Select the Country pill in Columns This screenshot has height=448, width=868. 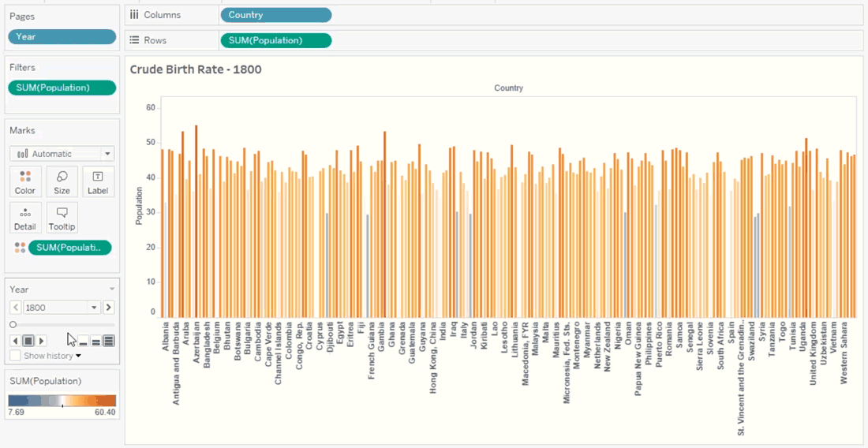[275, 15]
